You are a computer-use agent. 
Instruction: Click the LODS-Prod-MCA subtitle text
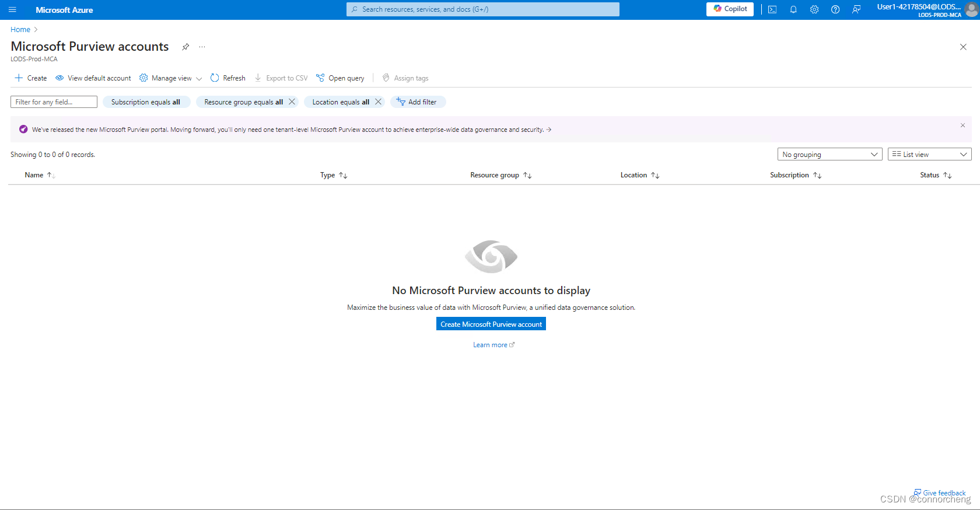34,59
